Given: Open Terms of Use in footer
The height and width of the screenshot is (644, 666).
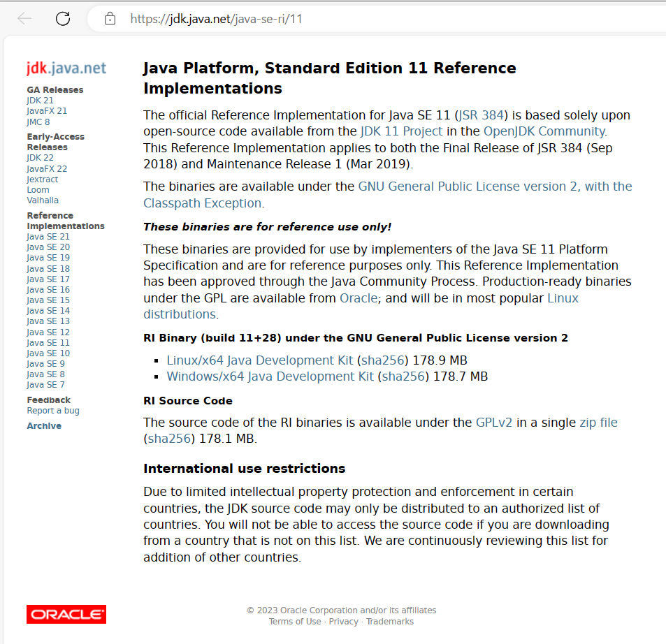Looking at the screenshot, I should (x=295, y=622).
